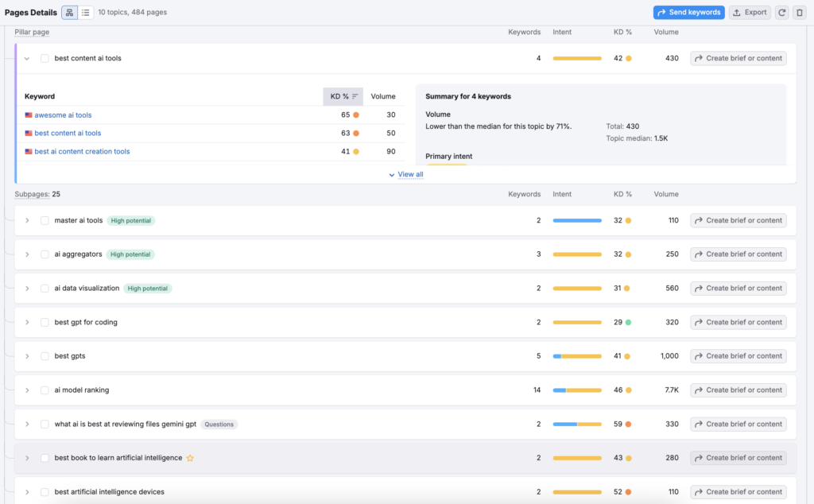Click the star icon beside best book to learn artificial intelligence
Image resolution: width=814 pixels, height=504 pixels.
190,458
